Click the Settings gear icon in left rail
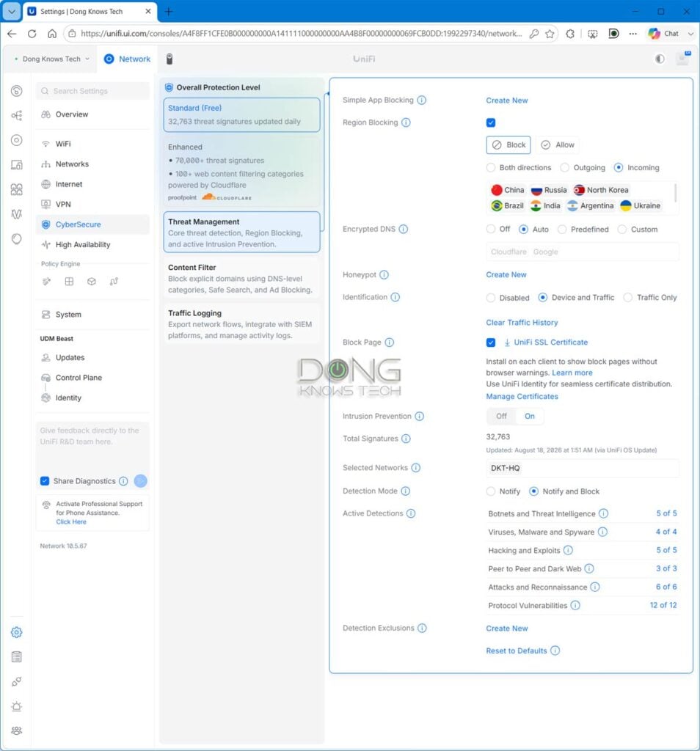Screen dimensions: 700x751 [x=17, y=632]
